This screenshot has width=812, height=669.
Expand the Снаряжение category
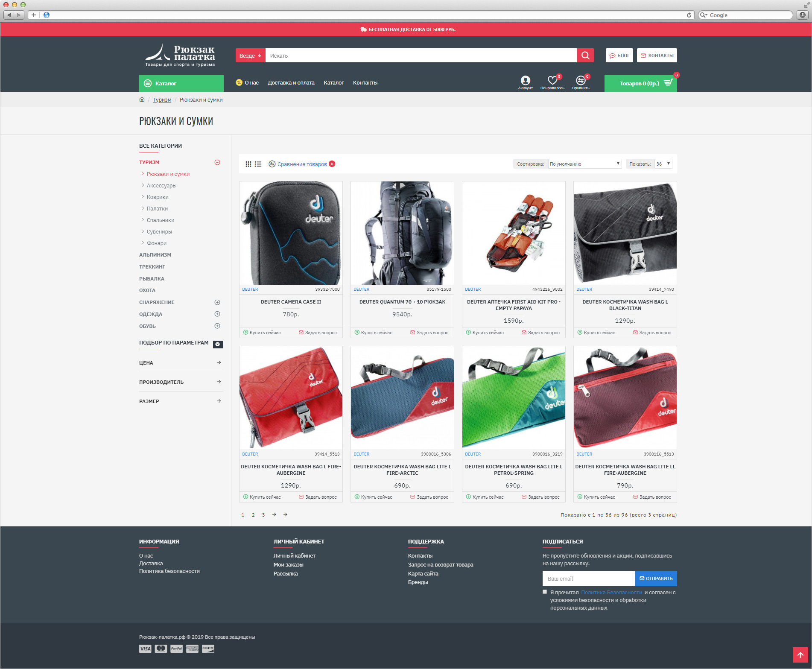[217, 302]
